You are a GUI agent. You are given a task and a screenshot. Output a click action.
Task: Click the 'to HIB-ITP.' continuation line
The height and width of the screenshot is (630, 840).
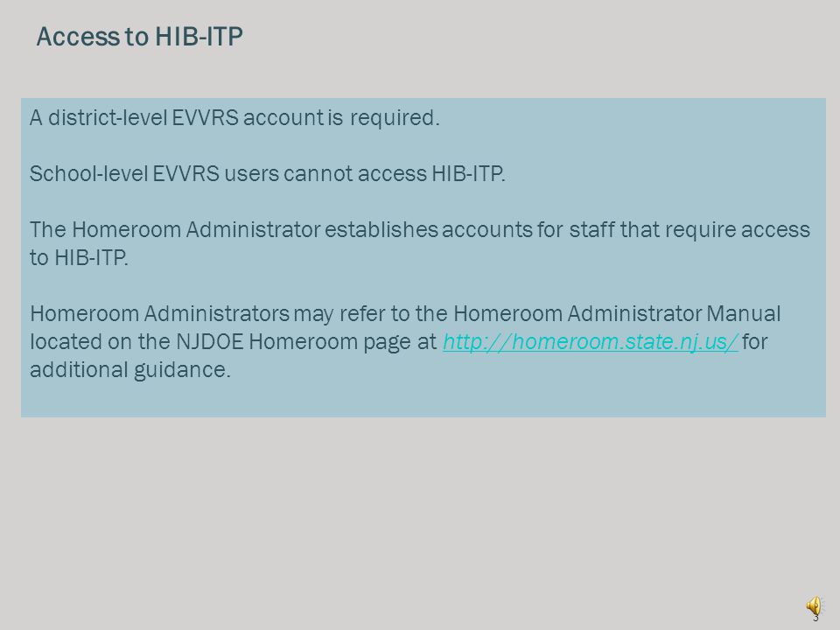(x=79, y=257)
